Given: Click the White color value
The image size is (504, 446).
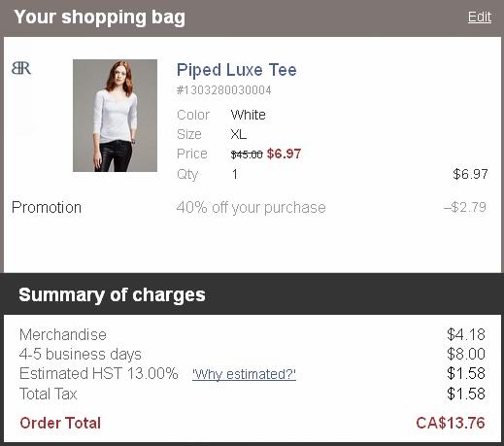Looking at the screenshot, I should 249,115.
